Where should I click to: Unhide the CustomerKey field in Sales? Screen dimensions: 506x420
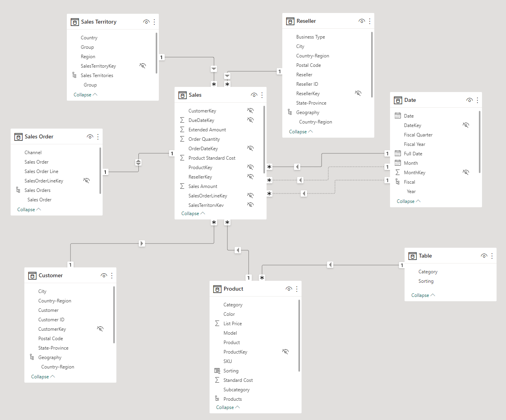pyautogui.click(x=250, y=111)
